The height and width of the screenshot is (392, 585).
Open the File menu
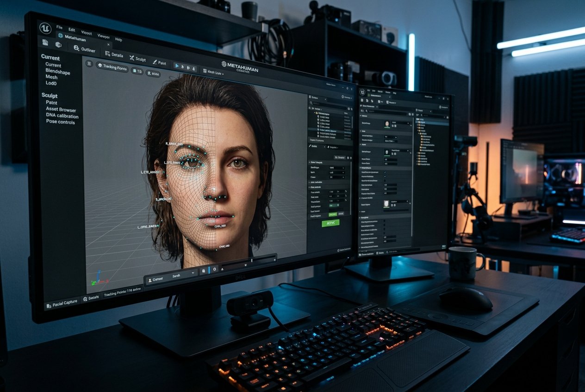(59, 27)
